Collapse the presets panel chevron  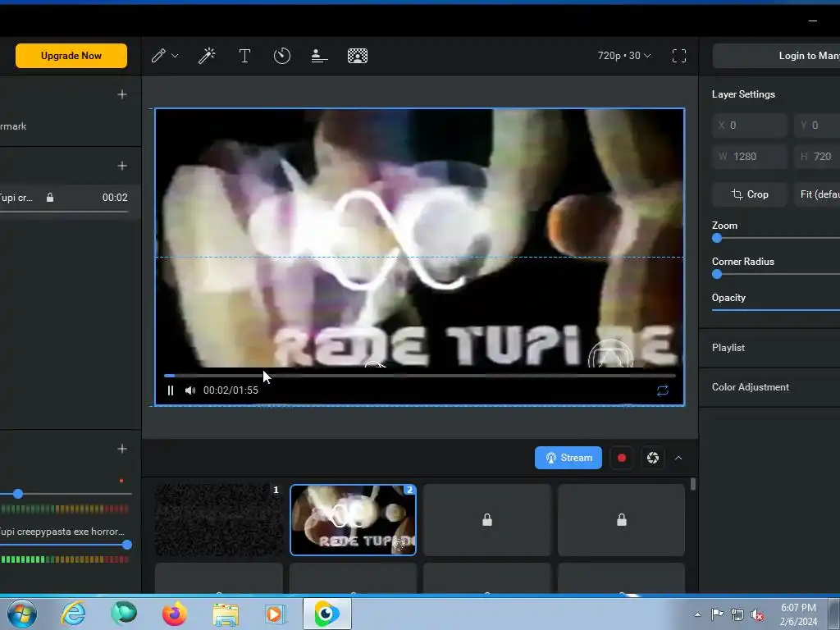(678, 458)
